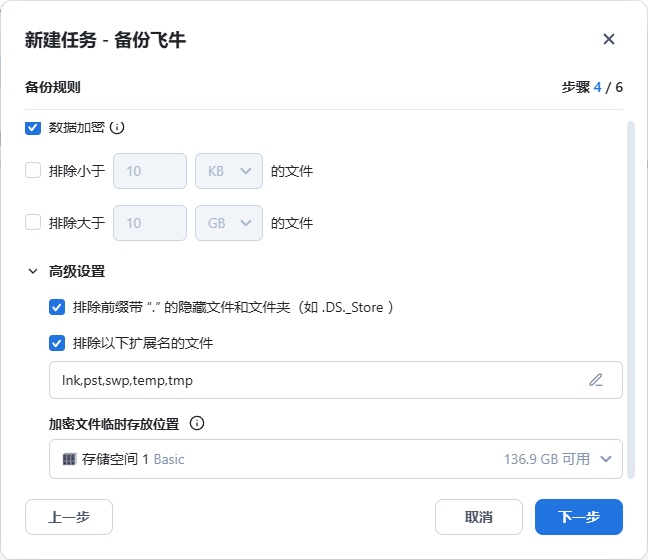
Task: Click the info icon beside 数据加密
Action: tap(117, 127)
